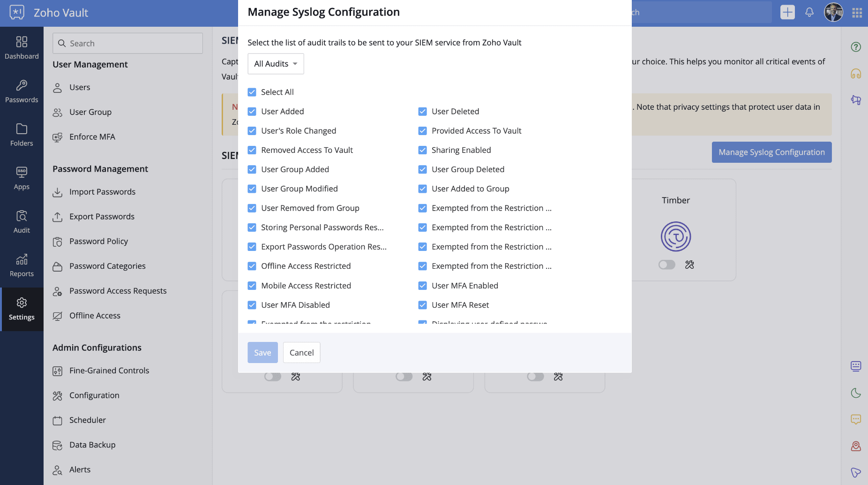Click the Timber configure tools icon
This screenshot has height=485, width=868.
click(689, 265)
